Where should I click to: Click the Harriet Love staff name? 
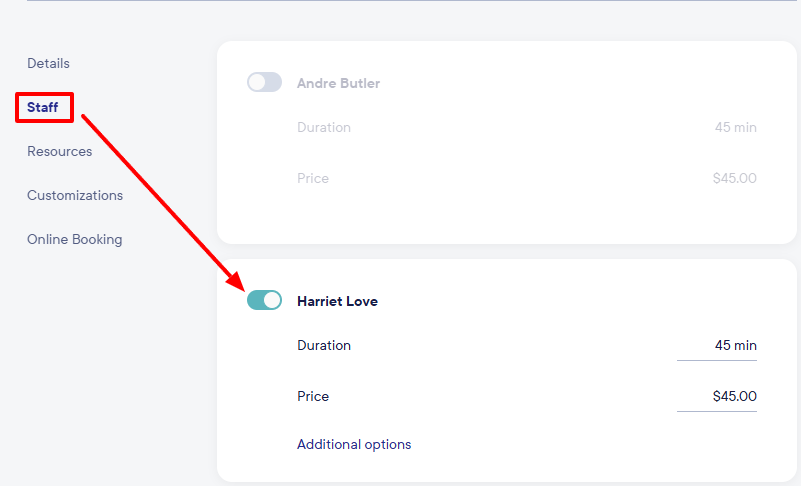pyautogui.click(x=337, y=301)
